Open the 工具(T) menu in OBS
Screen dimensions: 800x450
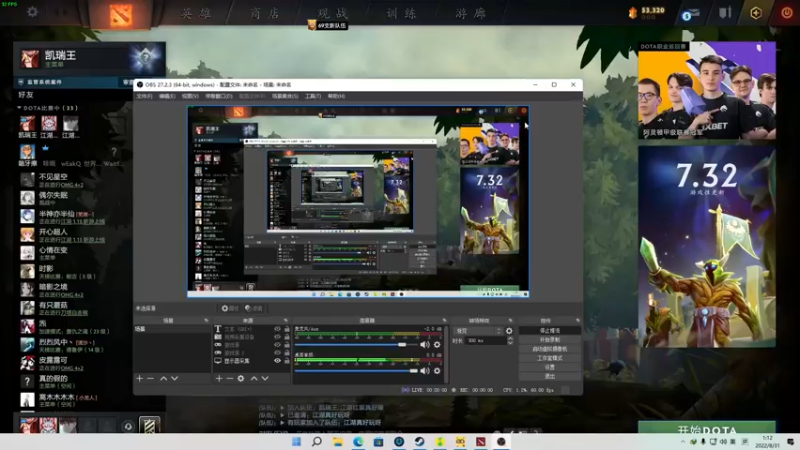(x=313, y=96)
